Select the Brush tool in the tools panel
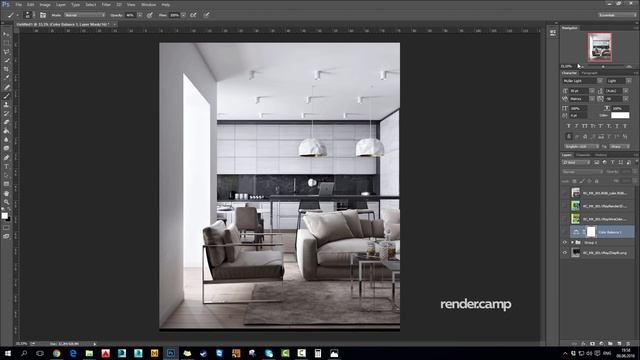Viewport: 640px width, 360px height. [x=6, y=96]
